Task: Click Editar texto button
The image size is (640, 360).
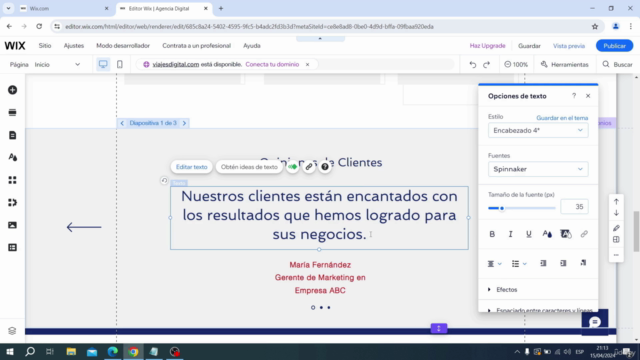Action: coord(191,167)
